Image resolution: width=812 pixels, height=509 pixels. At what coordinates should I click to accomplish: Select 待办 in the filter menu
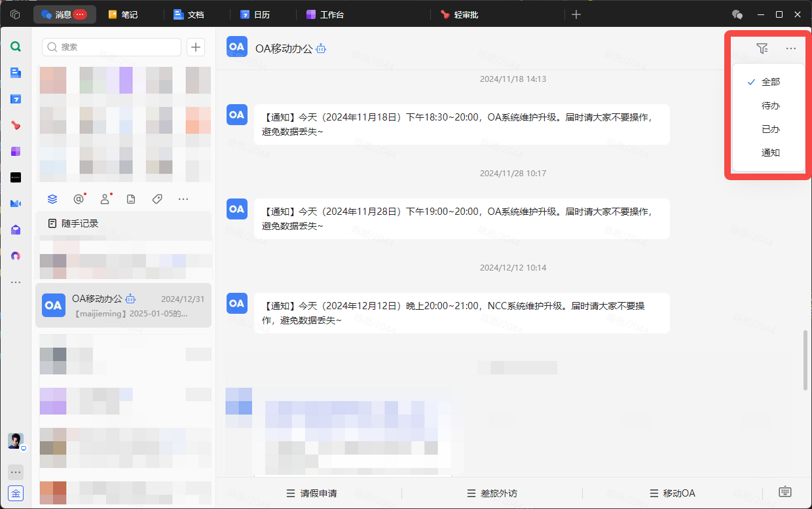click(771, 105)
